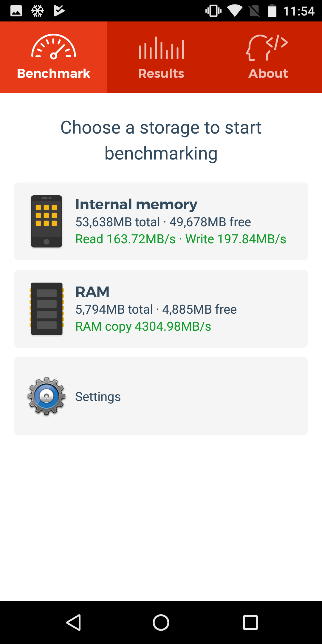The width and height of the screenshot is (322, 644).
Task: Switch to the Results tab label
Action: click(161, 73)
